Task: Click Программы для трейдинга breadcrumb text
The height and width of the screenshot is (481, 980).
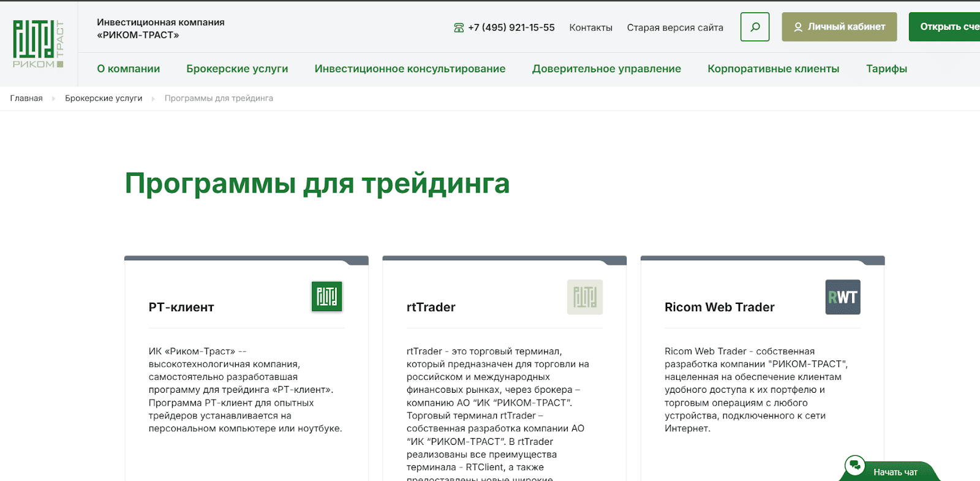Action: coord(219,98)
